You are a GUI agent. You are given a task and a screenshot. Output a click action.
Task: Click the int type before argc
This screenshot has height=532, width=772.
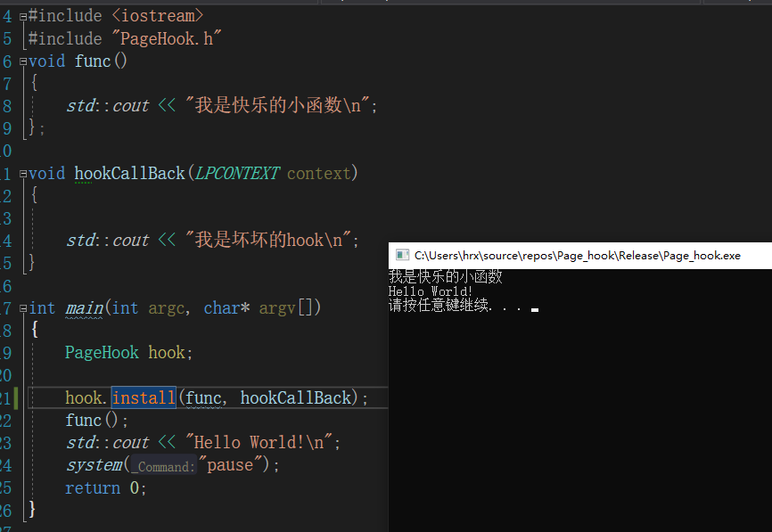(125, 308)
